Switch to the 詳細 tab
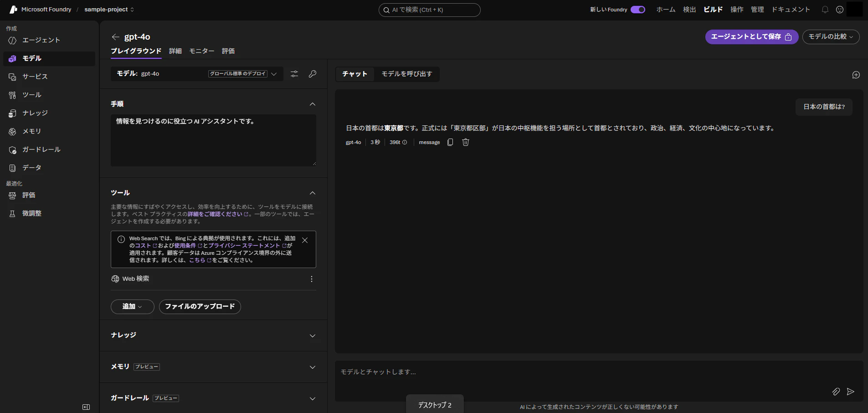The height and width of the screenshot is (413, 868). pyautogui.click(x=175, y=51)
